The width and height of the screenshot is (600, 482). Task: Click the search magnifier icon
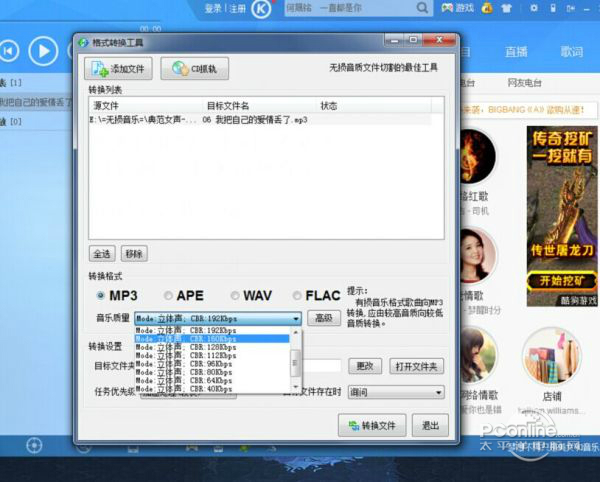pos(422,8)
